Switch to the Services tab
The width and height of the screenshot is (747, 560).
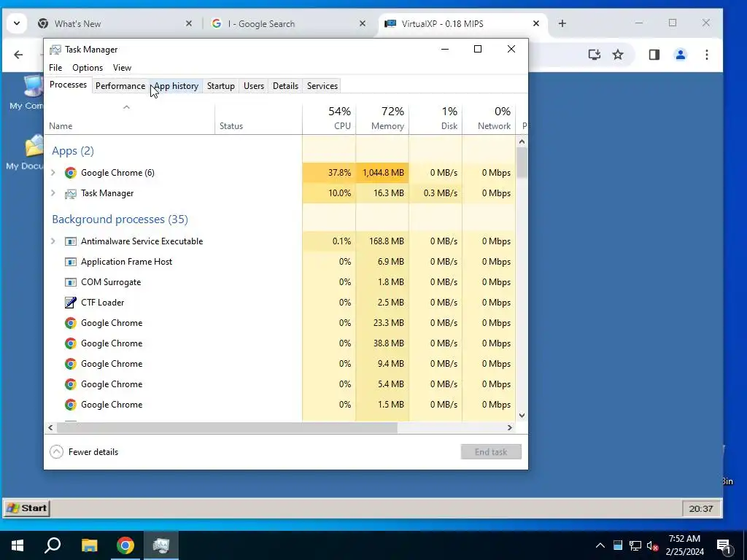tap(322, 86)
